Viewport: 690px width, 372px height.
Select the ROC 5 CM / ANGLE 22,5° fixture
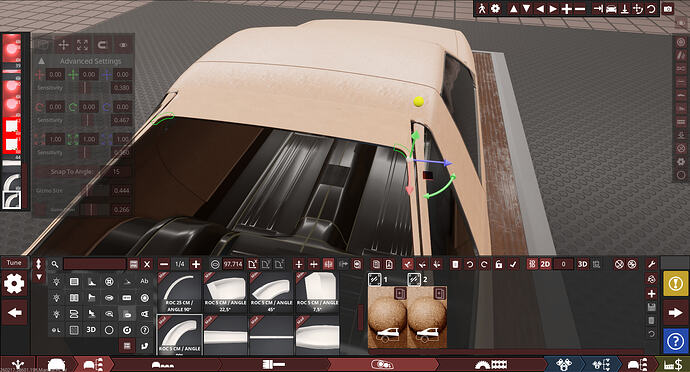coord(225,292)
